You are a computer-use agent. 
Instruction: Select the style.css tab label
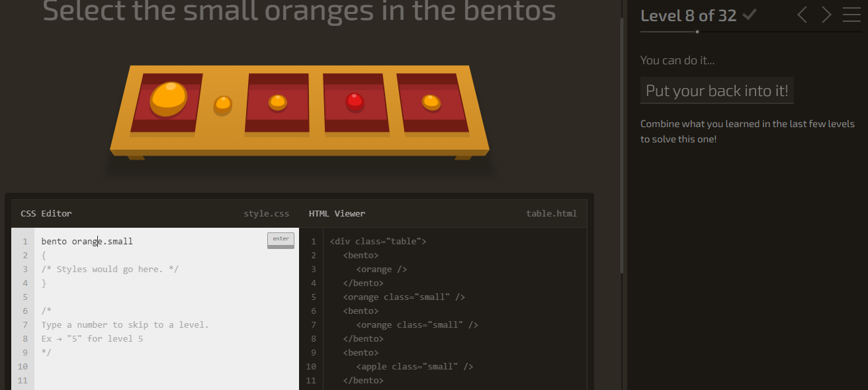tap(266, 213)
